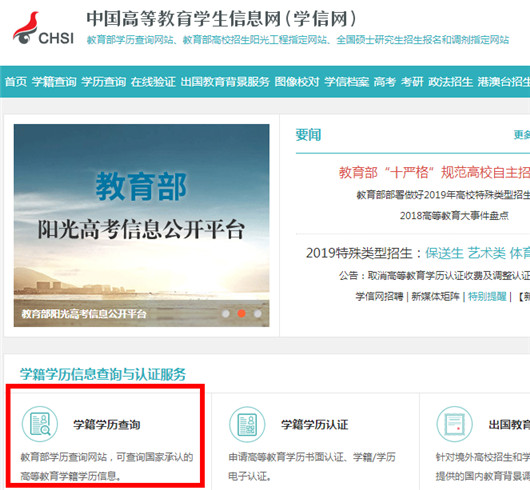The width and height of the screenshot is (530, 490).
Task: Open 2018高等教育大事件盘点 news link
Action: (x=454, y=216)
